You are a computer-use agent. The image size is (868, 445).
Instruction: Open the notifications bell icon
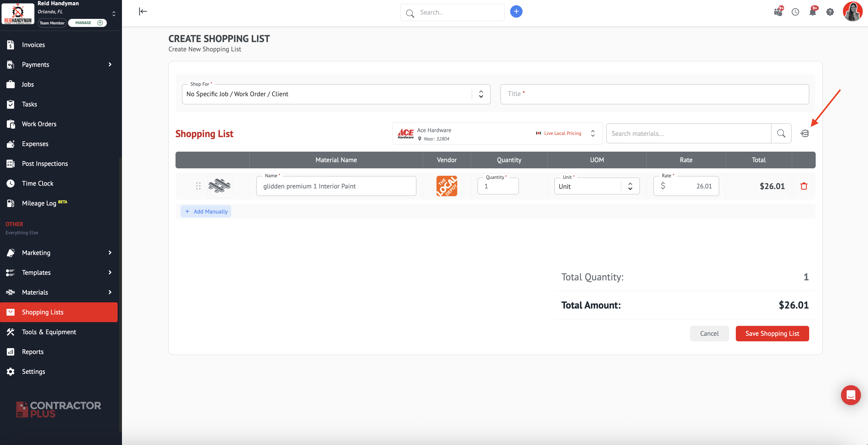(x=812, y=12)
